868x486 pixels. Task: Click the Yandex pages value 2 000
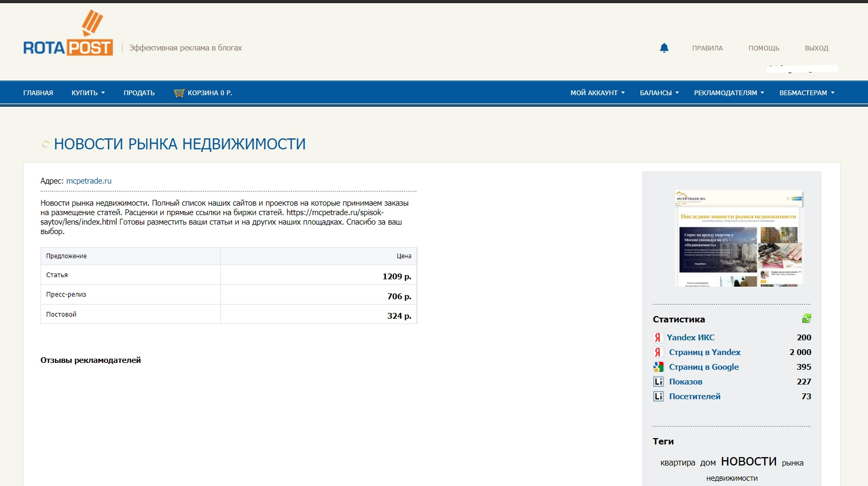(x=800, y=352)
